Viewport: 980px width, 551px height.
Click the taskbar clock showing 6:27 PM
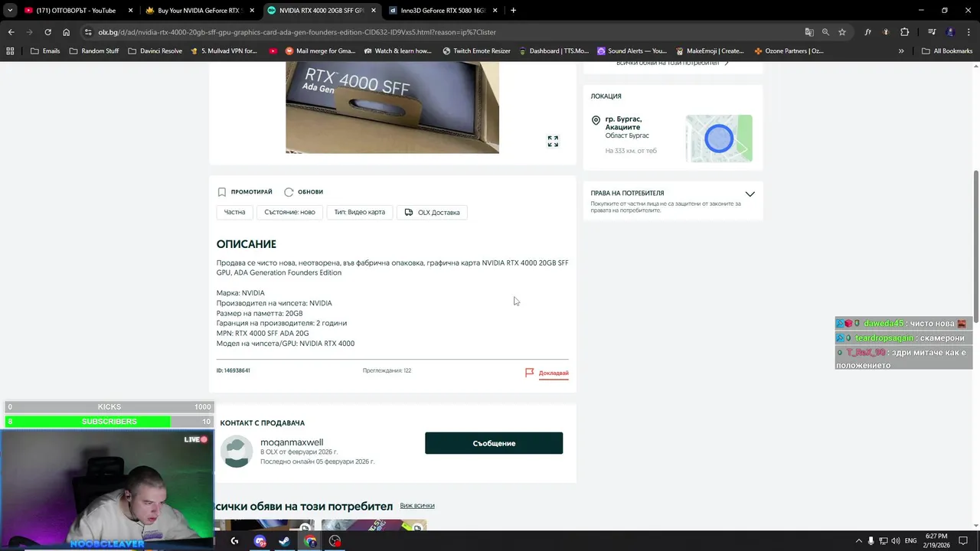[936, 541]
